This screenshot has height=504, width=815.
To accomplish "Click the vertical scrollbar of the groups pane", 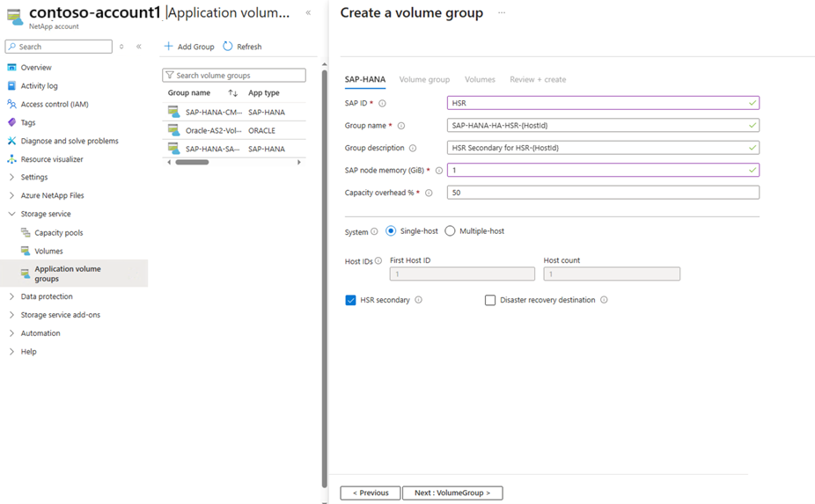I will coord(325,278).
